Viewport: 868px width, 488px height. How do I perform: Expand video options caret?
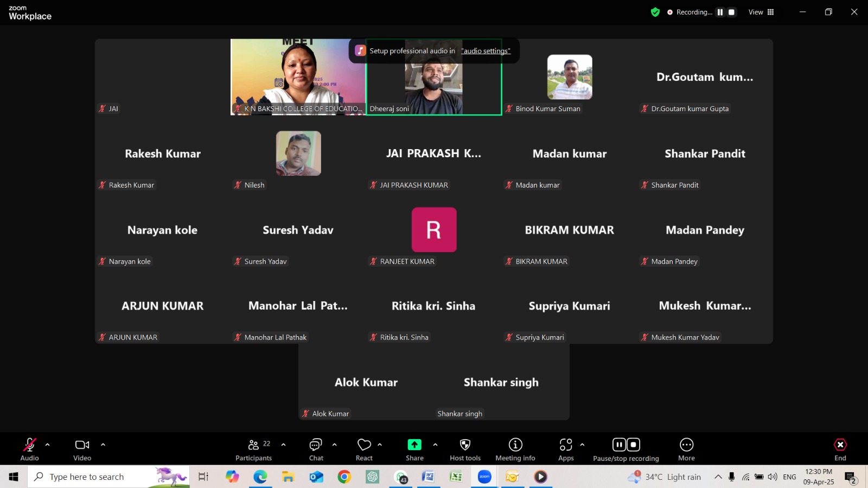click(103, 445)
